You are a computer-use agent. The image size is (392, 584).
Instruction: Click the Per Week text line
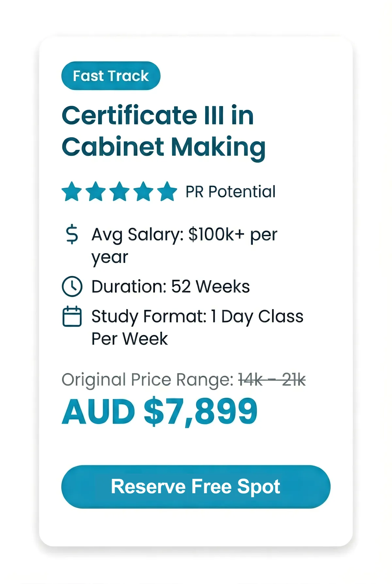coord(129,339)
